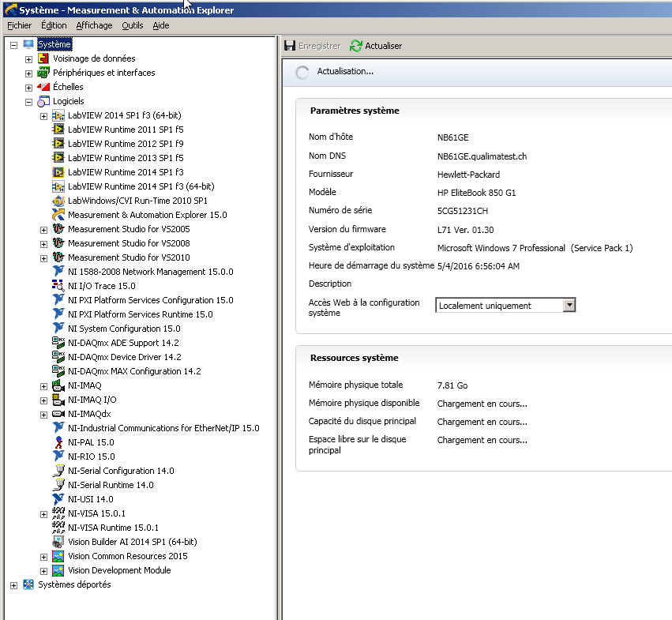Screen dimensions: 672x620
Task: Open the Édition menu
Action: coord(54,26)
